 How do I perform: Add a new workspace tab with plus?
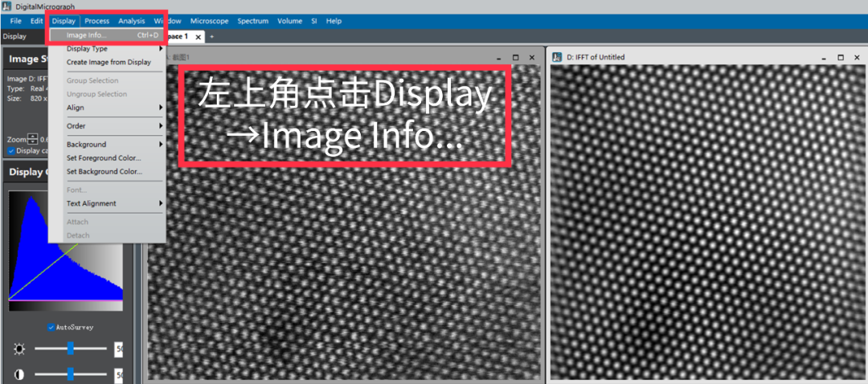pos(211,36)
